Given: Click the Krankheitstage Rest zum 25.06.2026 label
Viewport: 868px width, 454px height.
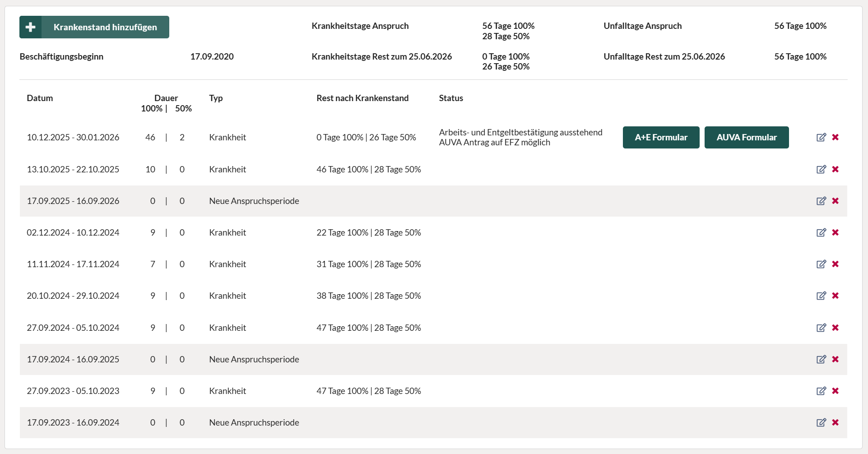Looking at the screenshot, I should pos(381,56).
